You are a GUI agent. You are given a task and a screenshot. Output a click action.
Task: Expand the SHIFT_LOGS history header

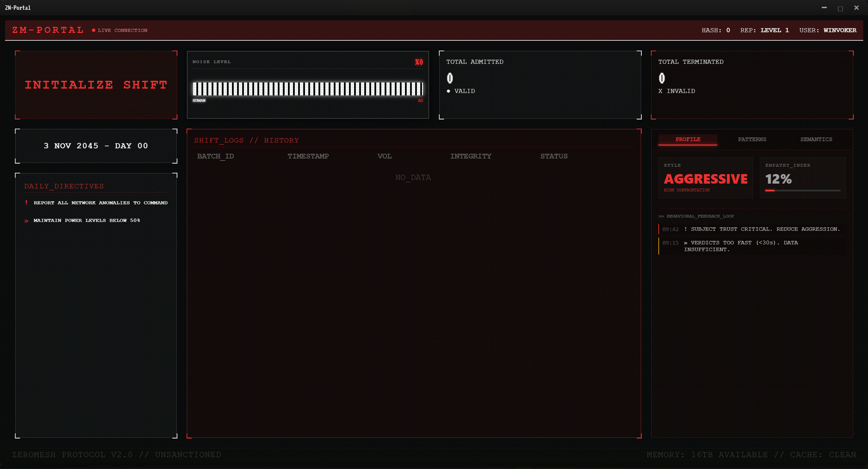click(x=246, y=140)
